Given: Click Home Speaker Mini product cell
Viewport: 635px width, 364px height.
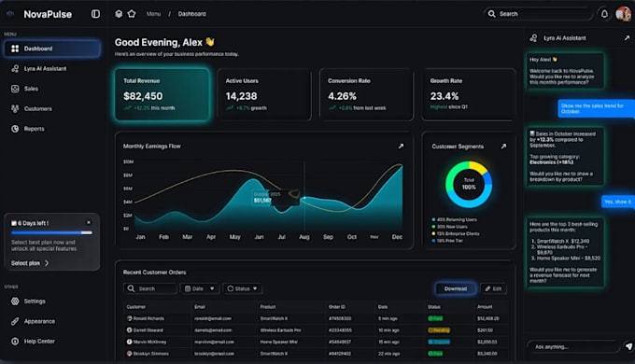Looking at the screenshot, I should [x=278, y=343].
